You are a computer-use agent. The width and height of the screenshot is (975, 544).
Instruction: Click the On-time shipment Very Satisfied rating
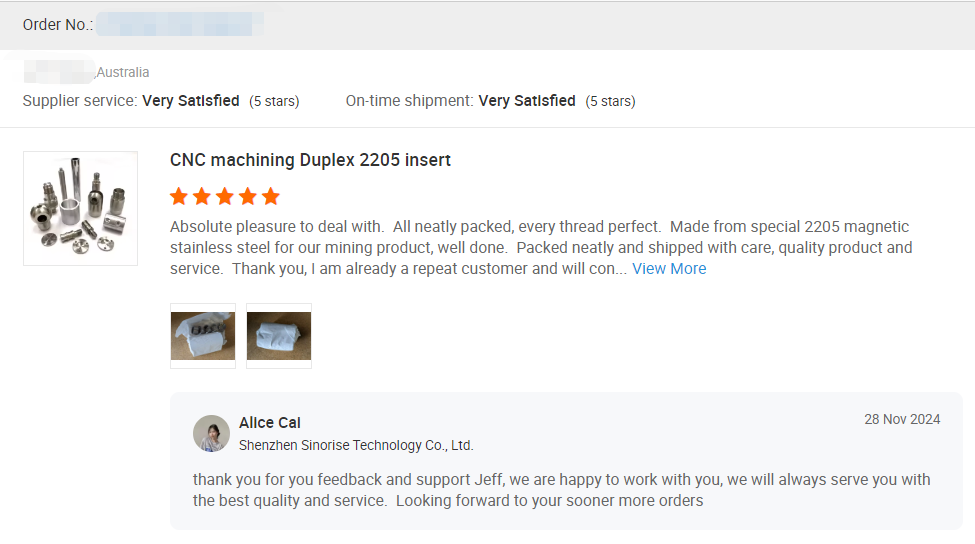527,101
